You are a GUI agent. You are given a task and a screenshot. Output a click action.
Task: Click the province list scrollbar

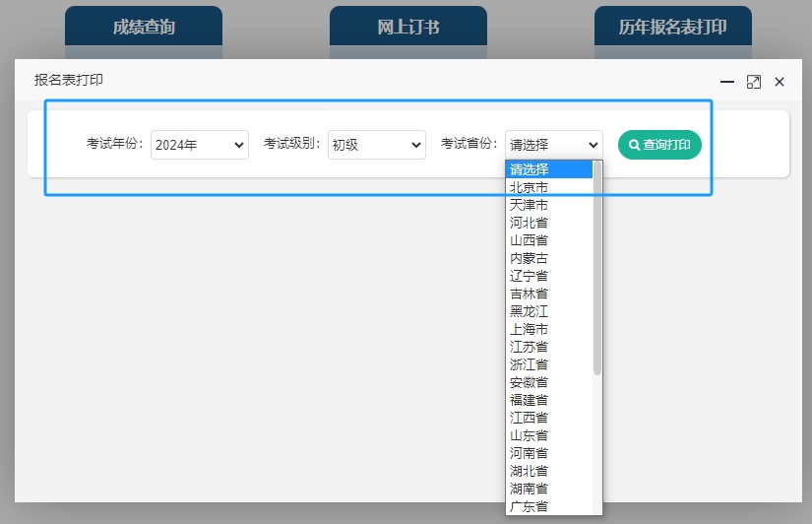pos(597,268)
